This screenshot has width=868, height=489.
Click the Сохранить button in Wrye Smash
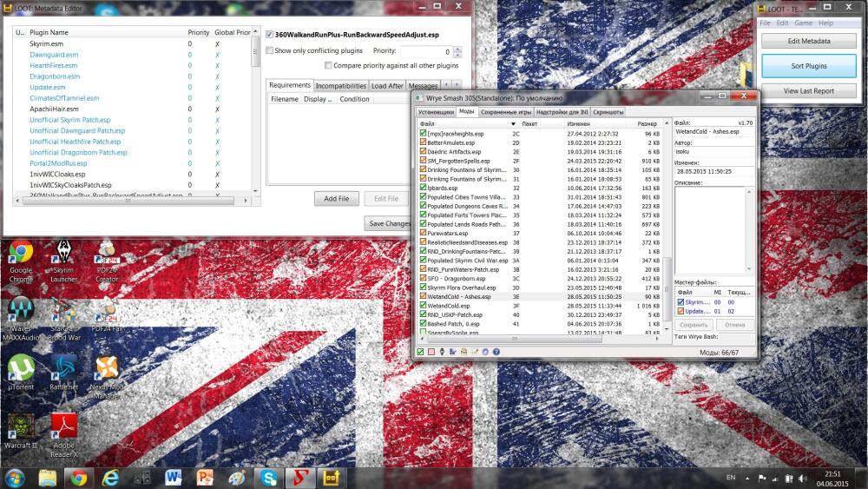694,325
